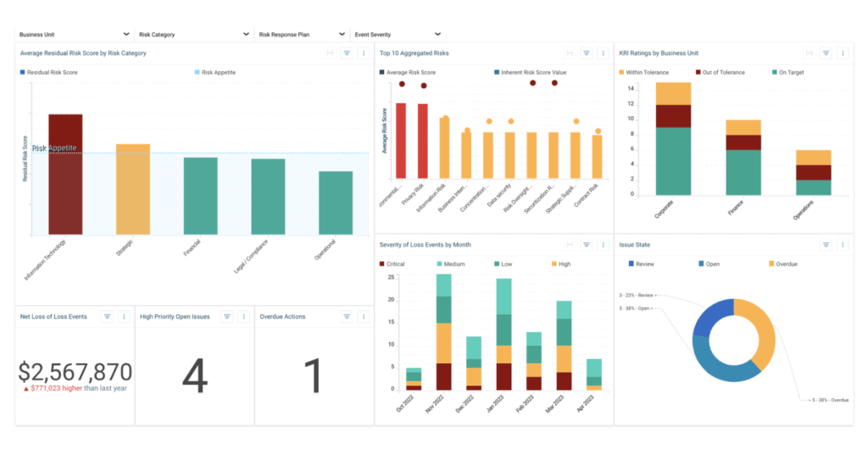Toggle Risk Appetite legend series

215,73
